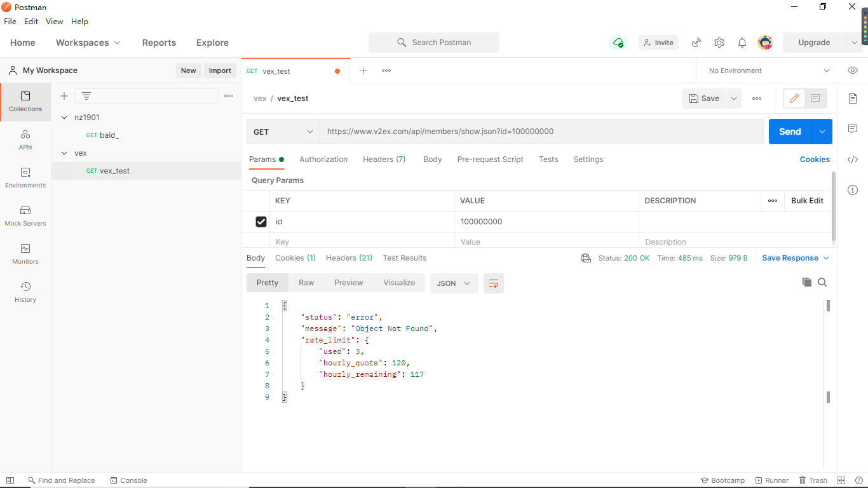Open the Save Response dropdown

coord(796,258)
